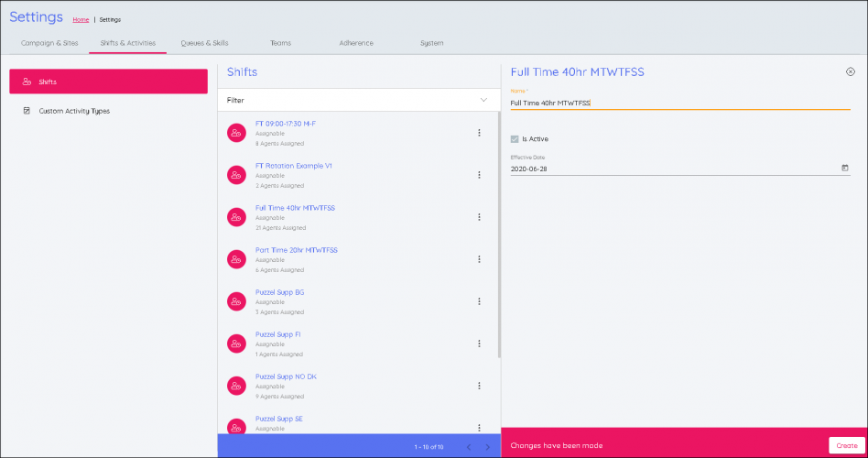
Task: Open the Queues & Skills tab
Action: pyautogui.click(x=203, y=43)
